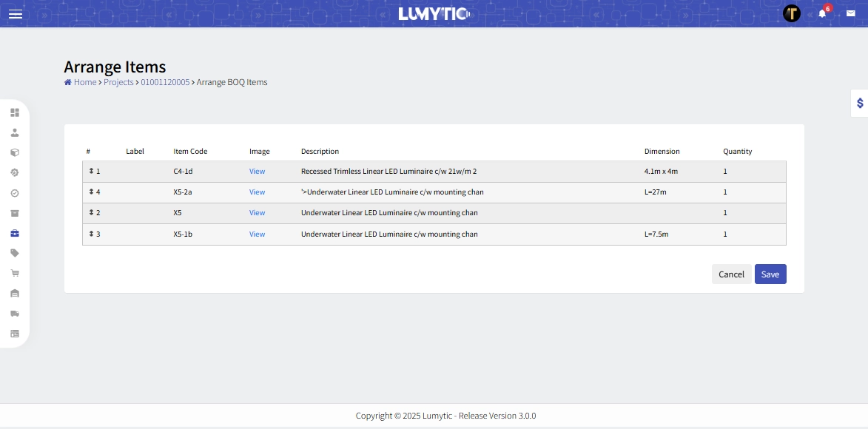Open the hamburger menu
This screenshot has width=868, height=429.
coord(16,14)
